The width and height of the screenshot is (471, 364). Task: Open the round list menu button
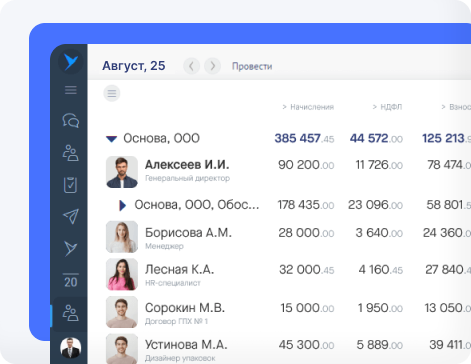(112, 93)
